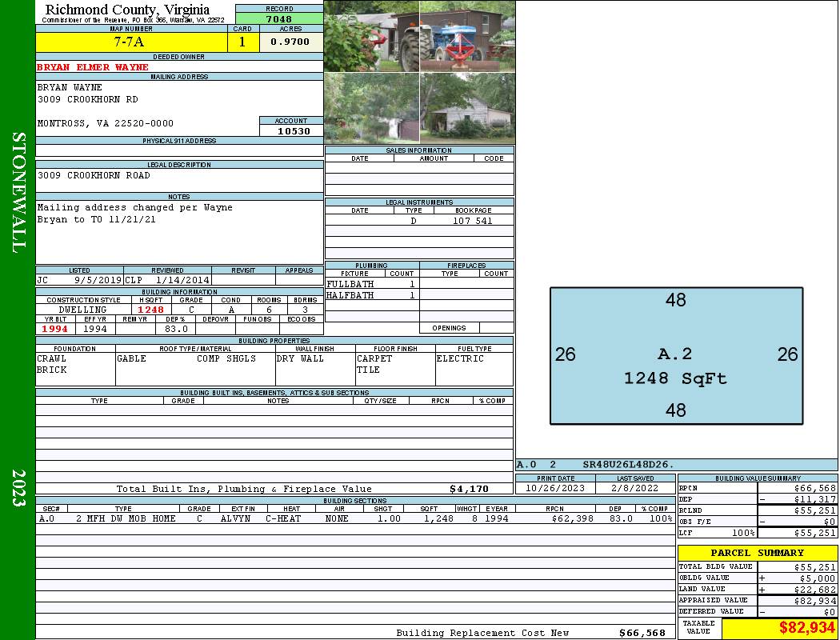The image size is (840, 640).
Task: Click mailing address line 3009 CROOKHORN RD
Action: point(87,99)
